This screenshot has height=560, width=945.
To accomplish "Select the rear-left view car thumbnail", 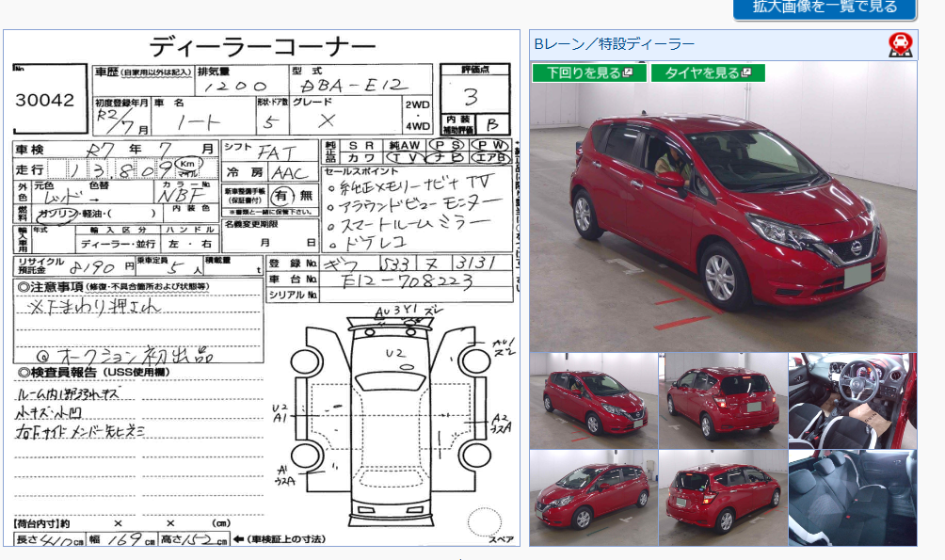I will point(723,401).
